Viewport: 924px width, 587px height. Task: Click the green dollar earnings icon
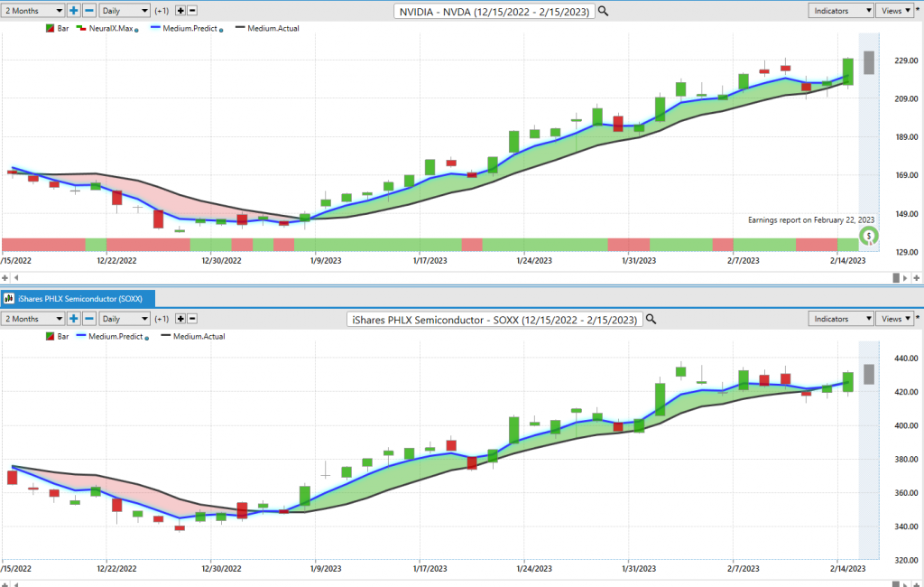pos(869,237)
